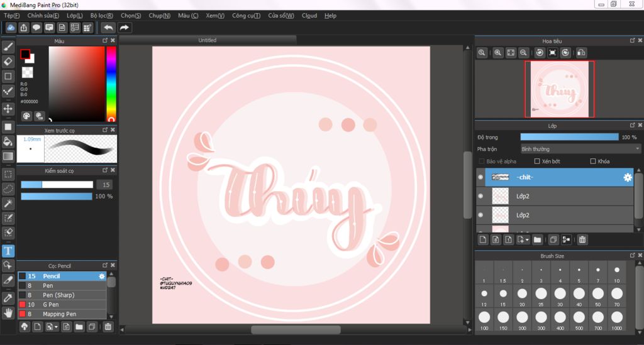Open the Bộ lọc menu
Screen dimensions: 644x345
(101, 16)
